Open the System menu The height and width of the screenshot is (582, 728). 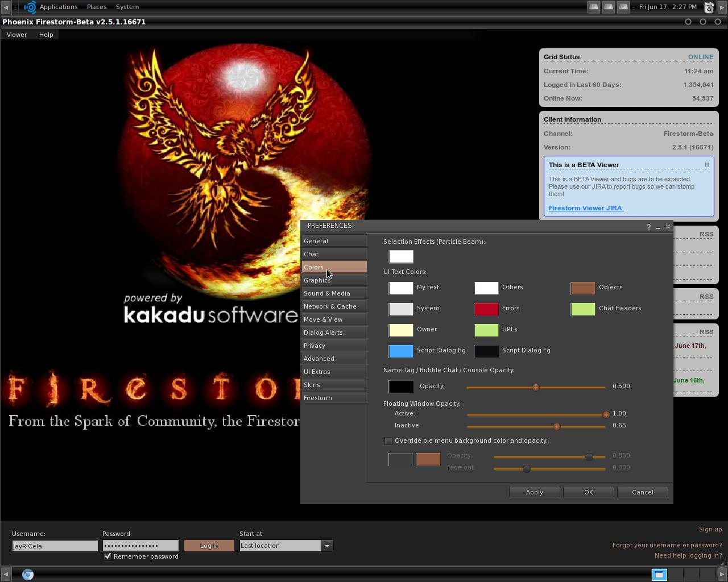point(127,7)
